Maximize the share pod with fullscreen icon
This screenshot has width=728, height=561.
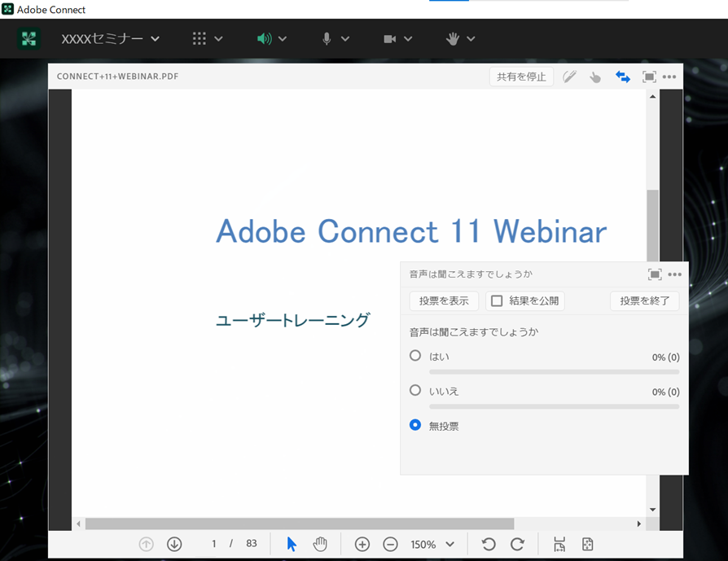pos(649,77)
